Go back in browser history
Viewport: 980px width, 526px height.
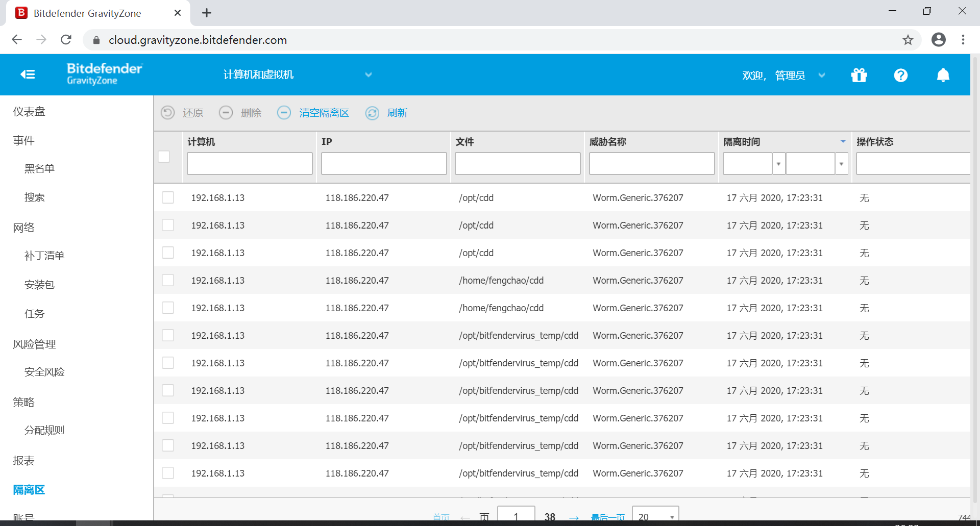17,40
